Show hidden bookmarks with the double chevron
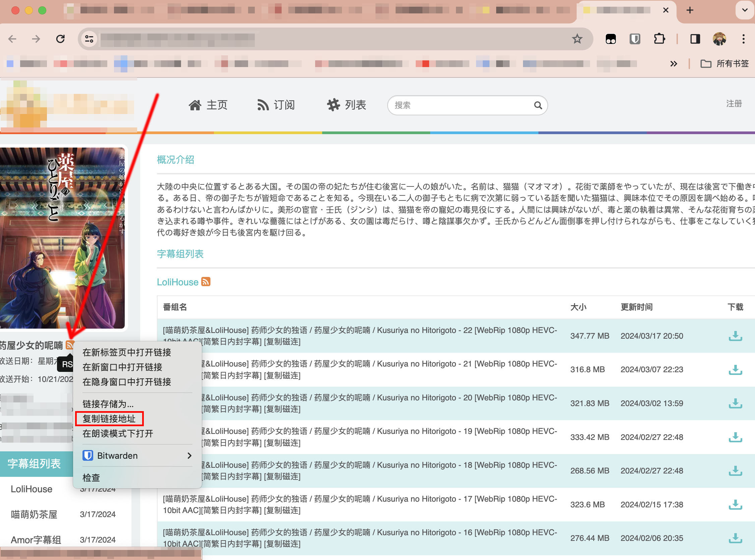755x560 pixels. pos(674,64)
